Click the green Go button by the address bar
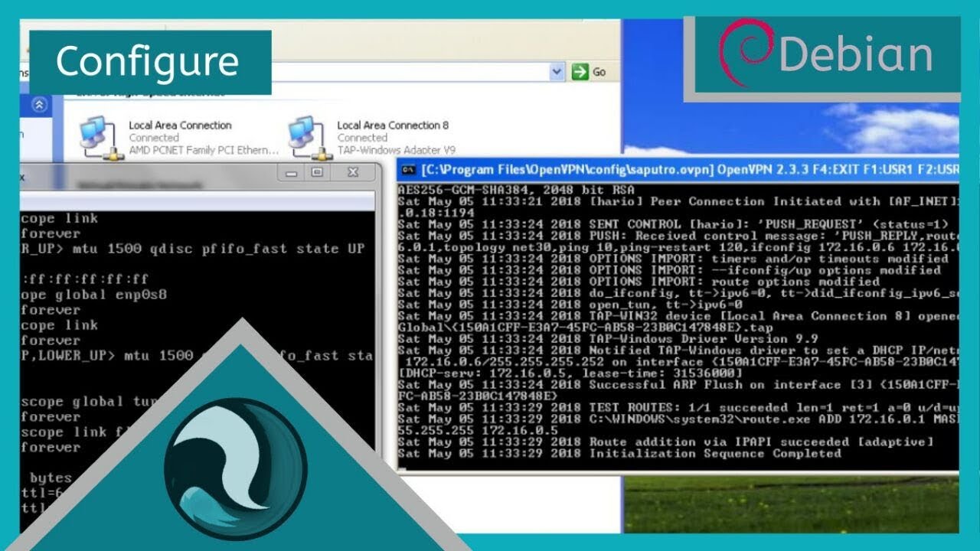 pyautogui.click(x=589, y=72)
